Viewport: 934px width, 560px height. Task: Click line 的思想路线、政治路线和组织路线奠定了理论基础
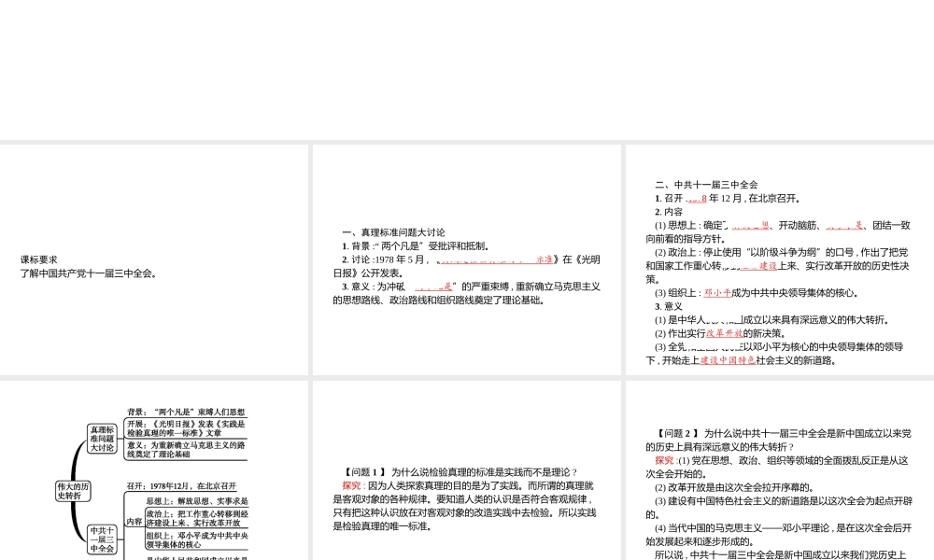(438, 300)
